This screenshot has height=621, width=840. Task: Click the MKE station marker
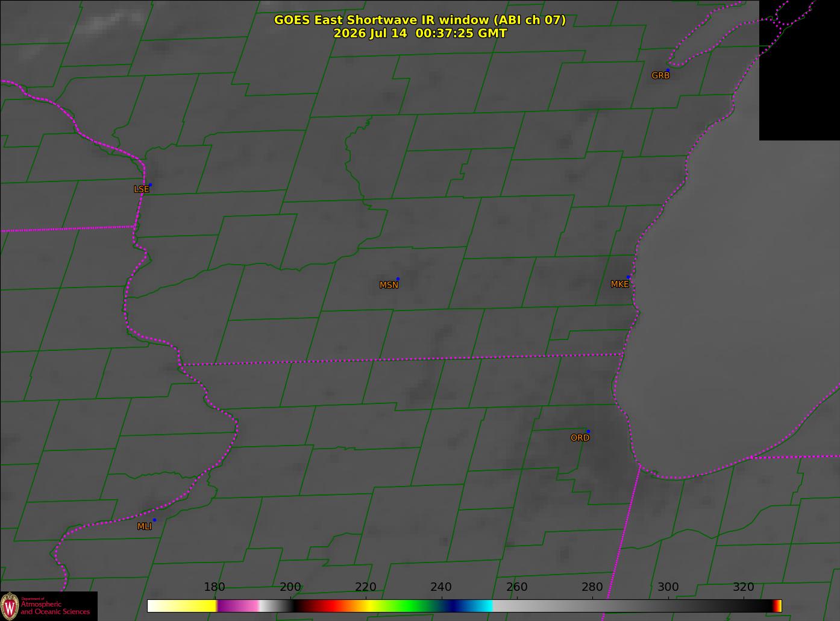tap(628, 277)
